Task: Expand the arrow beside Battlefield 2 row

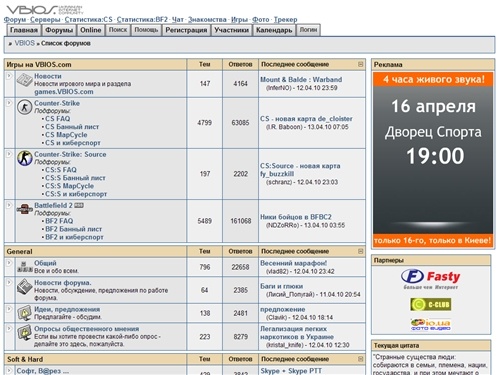Action: click(9, 205)
